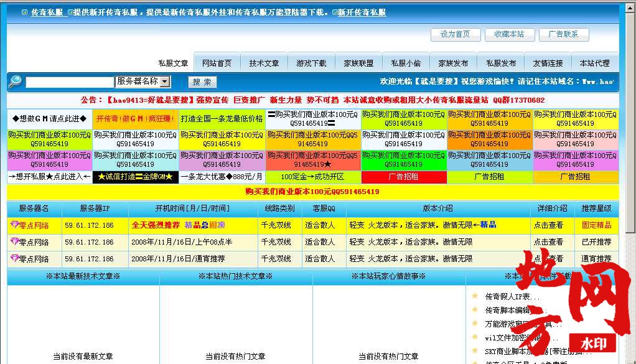Click diamond icon in 通宵推荐 零点网络 row
This screenshot has height=364, width=636.
pos(14,258)
